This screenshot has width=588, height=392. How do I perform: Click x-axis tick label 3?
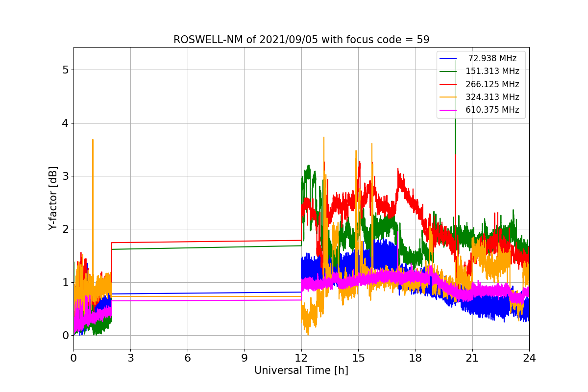[130, 358]
